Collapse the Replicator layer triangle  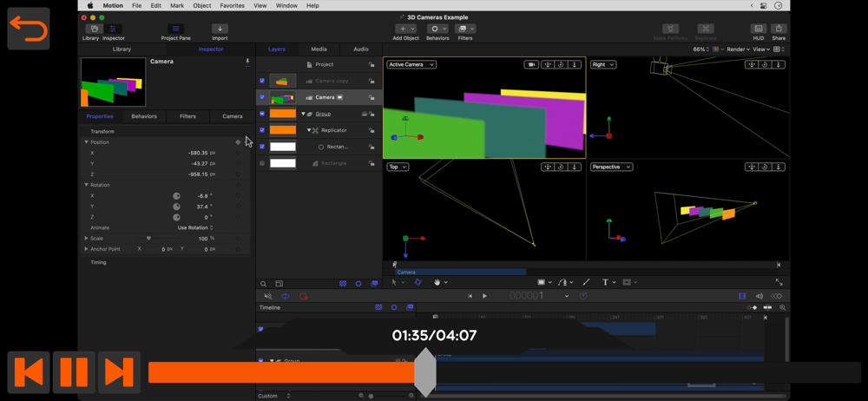click(x=309, y=131)
